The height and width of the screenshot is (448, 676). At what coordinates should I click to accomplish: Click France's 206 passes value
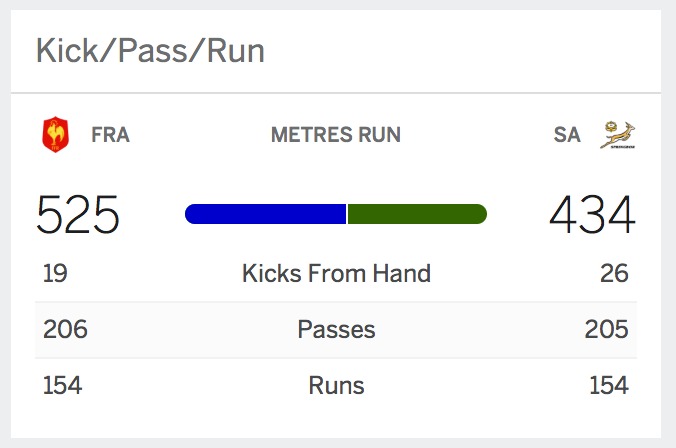64,329
